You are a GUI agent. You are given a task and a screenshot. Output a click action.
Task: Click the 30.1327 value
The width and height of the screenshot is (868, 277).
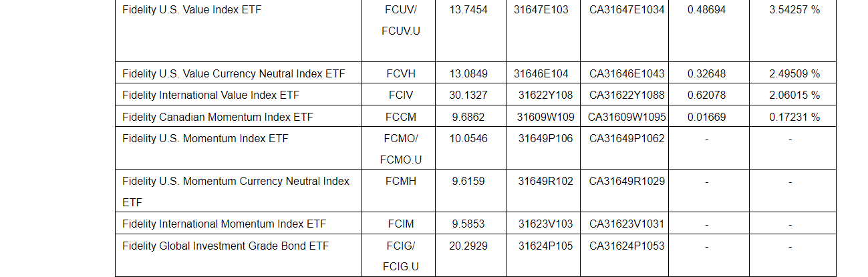468,95
